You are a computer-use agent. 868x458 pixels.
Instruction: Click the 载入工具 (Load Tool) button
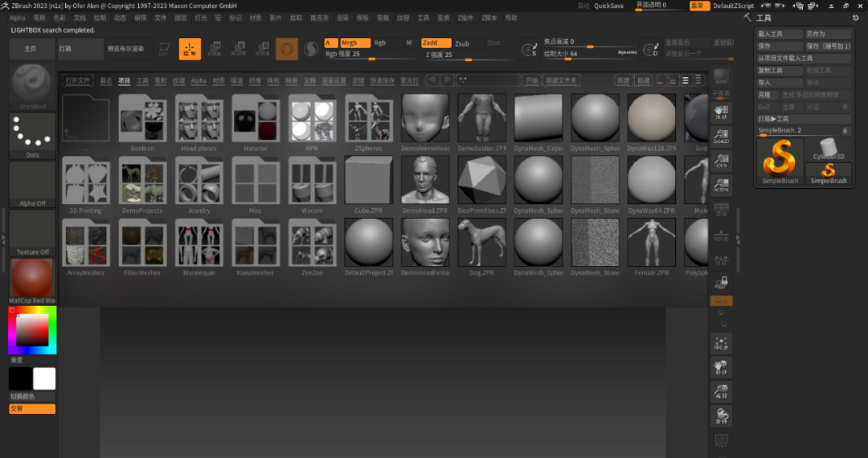tap(780, 35)
